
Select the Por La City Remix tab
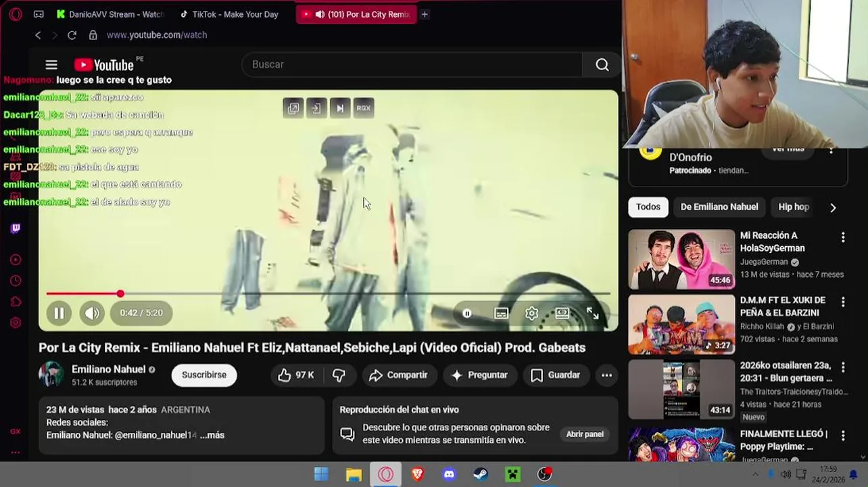pos(356,14)
